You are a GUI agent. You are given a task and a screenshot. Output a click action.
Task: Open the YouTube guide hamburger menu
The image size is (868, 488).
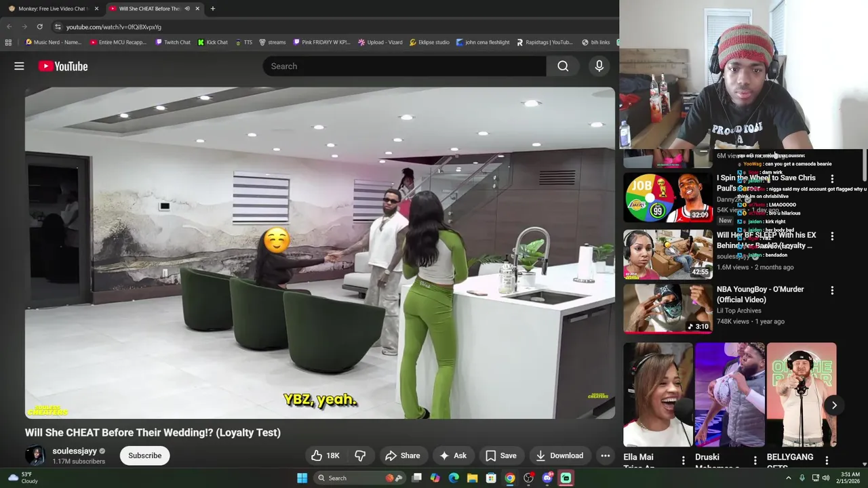coord(19,66)
